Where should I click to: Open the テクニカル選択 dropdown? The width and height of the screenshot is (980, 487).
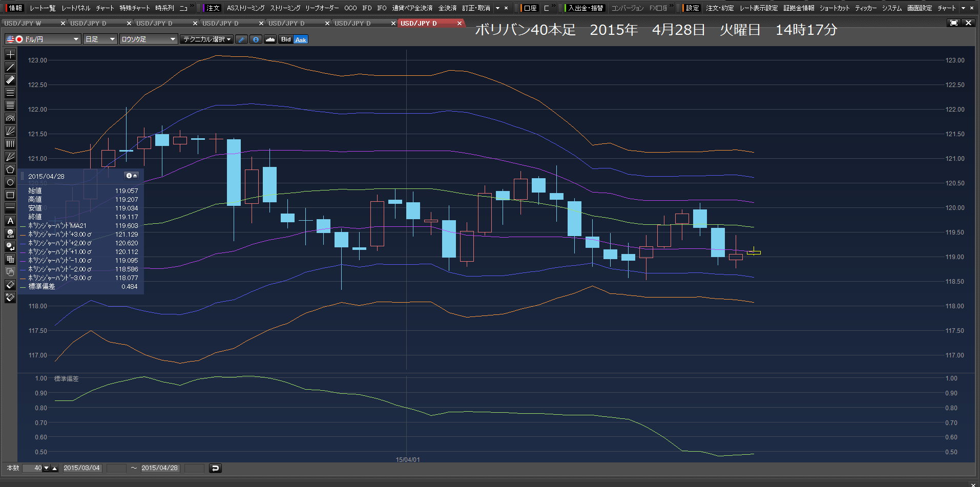pos(207,39)
